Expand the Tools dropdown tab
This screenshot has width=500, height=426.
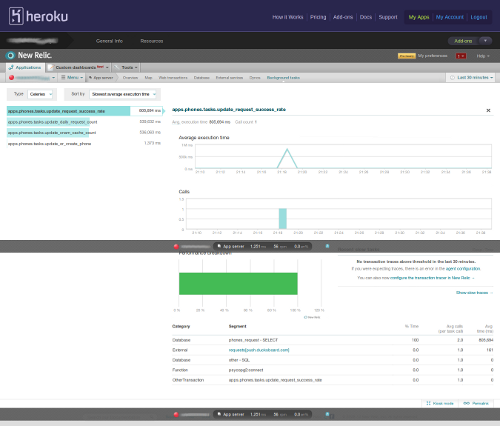pos(126,67)
